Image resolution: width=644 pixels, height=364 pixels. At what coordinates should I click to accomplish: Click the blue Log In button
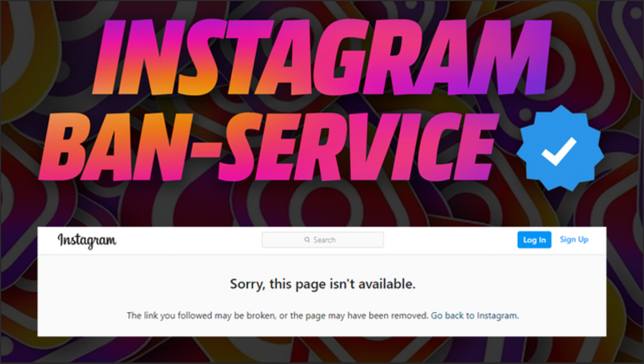[x=534, y=240]
